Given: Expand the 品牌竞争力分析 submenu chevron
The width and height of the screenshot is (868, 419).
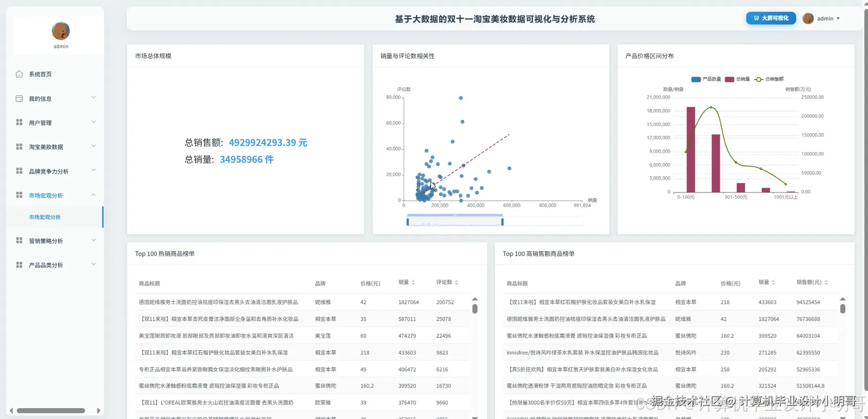Looking at the screenshot, I should (x=93, y=170).
